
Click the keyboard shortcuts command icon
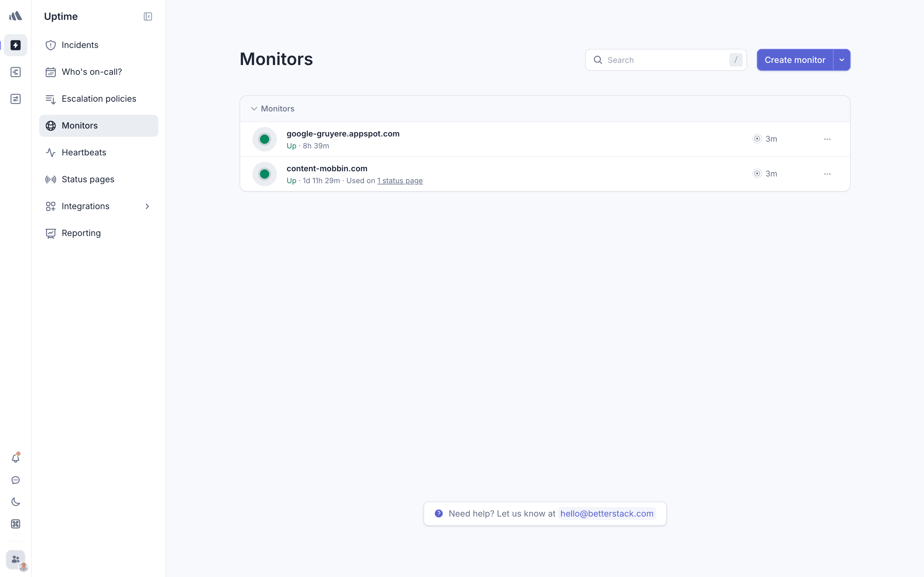(x=16, y=524)
